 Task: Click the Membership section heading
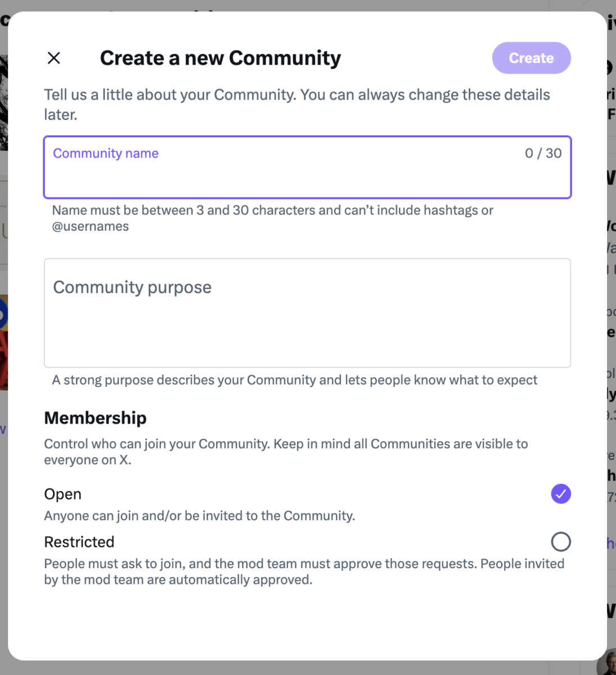95,417
